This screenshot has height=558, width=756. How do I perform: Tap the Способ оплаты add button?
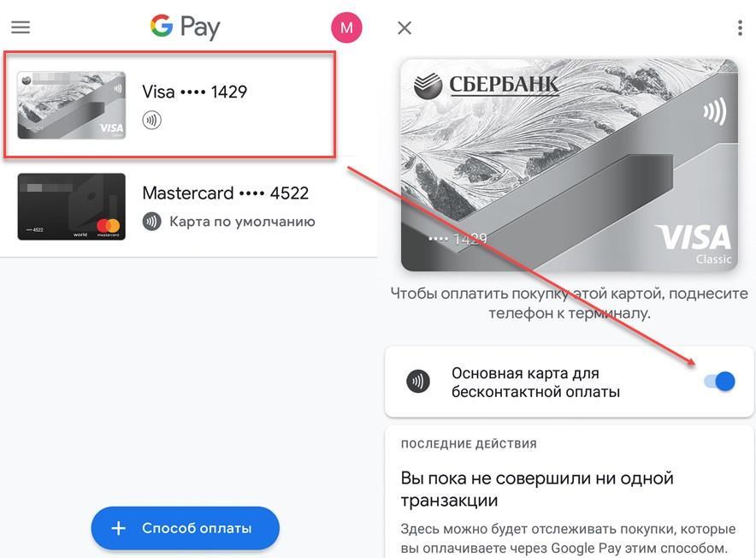[185, 528]
